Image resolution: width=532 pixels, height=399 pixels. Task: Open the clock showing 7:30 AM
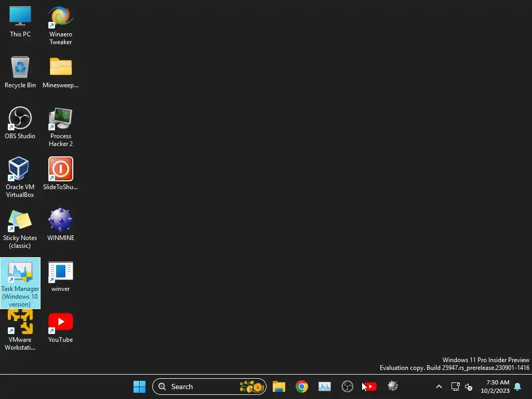pos(495,387)
